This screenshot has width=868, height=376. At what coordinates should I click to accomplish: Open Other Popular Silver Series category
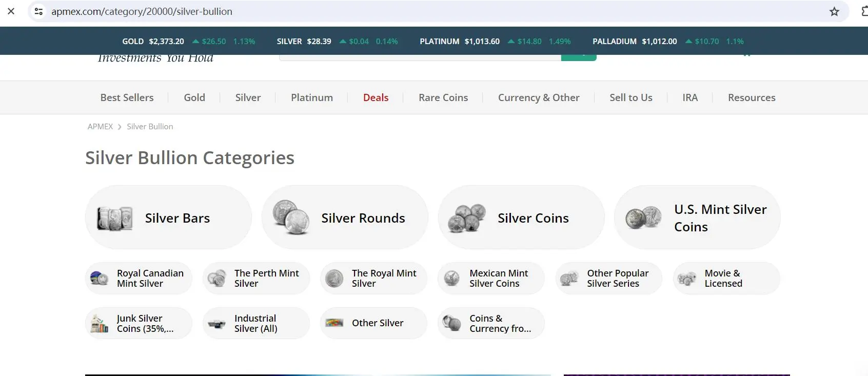[609, 279]
